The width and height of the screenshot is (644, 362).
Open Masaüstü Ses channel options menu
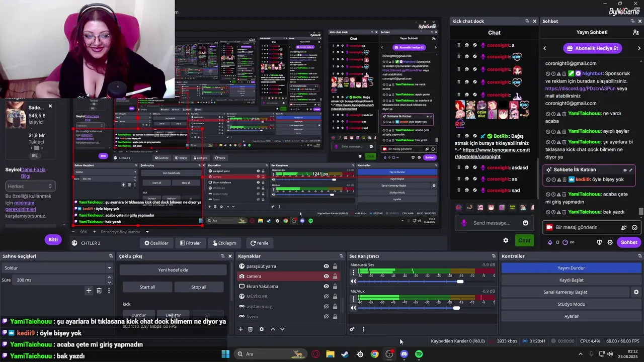(353, 273)
